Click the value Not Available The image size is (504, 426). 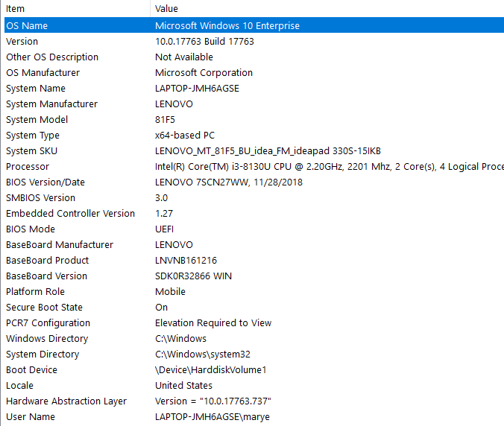pos(184,57)
